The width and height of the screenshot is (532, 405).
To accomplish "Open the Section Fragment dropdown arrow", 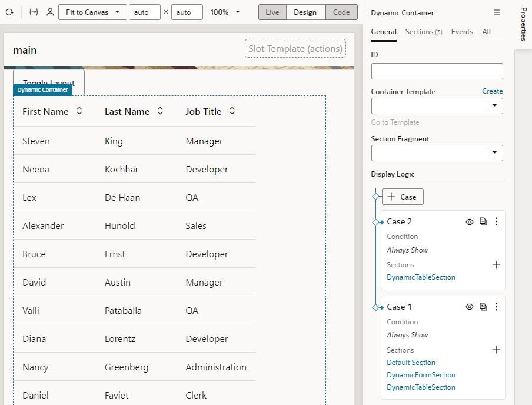I will (495, 153).
